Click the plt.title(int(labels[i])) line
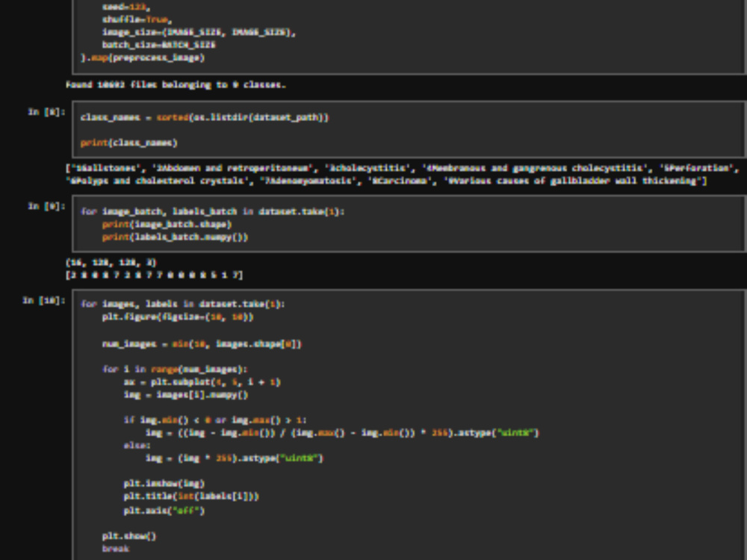 point(191,497)
